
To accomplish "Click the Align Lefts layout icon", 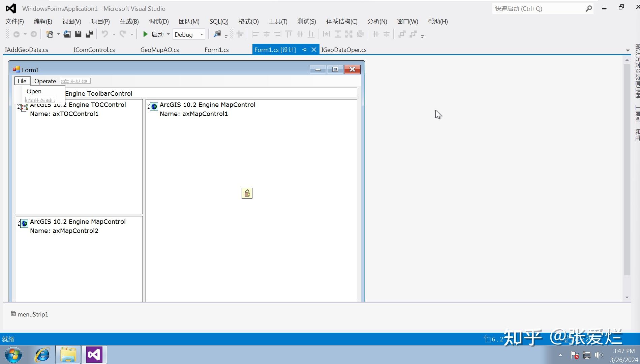I will point(255,34).
